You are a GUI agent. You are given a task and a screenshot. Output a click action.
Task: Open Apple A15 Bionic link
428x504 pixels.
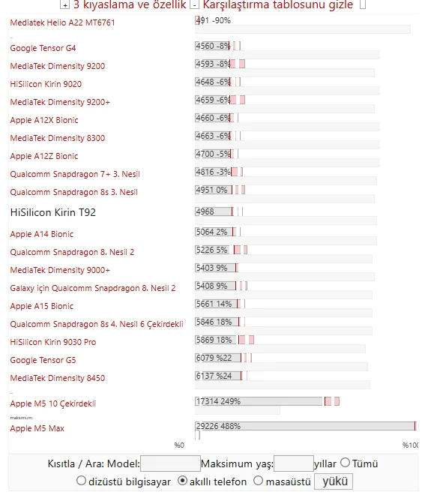(42, 306)
